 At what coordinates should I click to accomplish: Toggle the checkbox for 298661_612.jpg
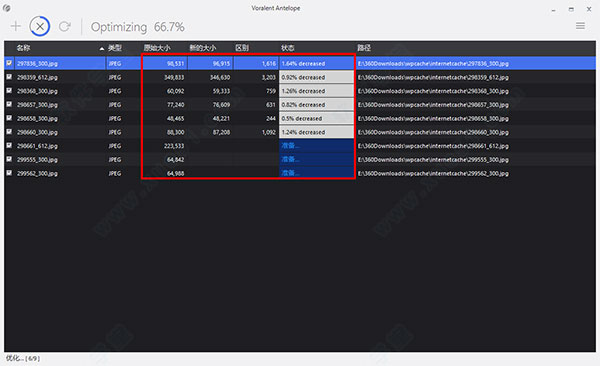(9, 145)
